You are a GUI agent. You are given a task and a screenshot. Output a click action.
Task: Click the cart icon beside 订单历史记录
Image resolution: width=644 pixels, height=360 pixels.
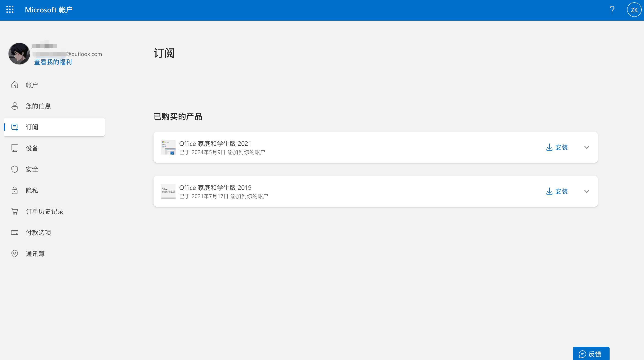click(x=14, y=211)
